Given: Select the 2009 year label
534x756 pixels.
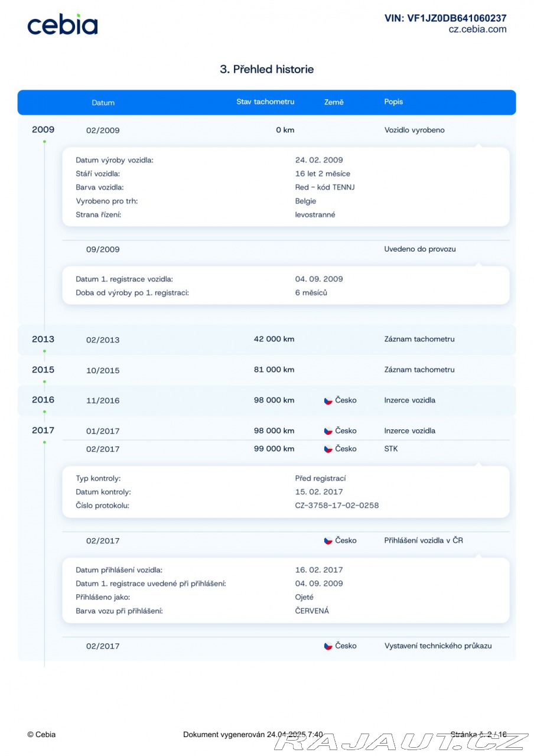Looking at the screenshot, I should click(43, 130).
